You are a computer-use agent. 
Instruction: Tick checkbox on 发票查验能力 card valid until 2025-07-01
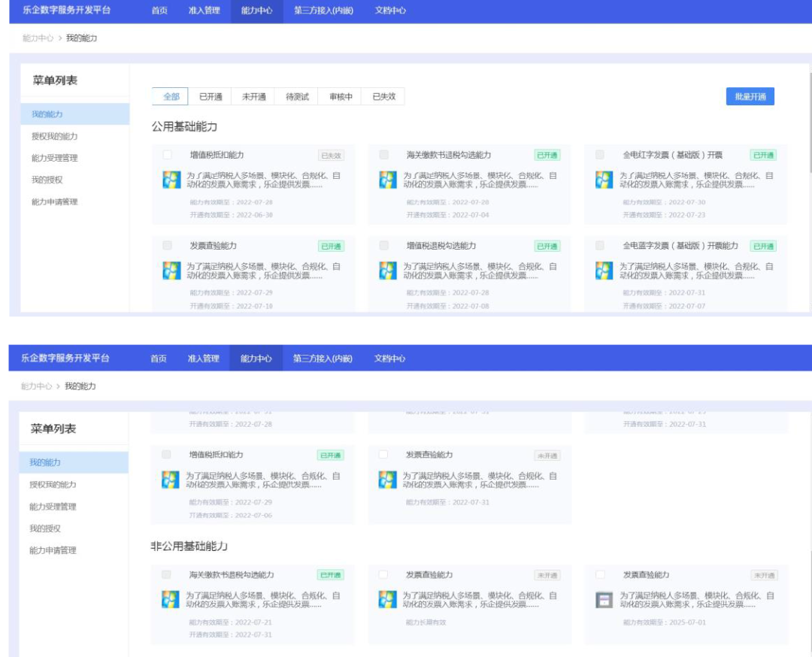coord(600,575)
